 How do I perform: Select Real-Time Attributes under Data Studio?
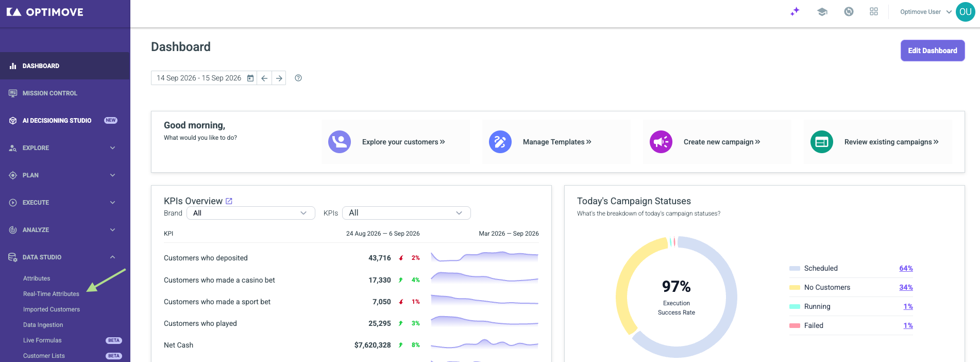pos(51,294)
